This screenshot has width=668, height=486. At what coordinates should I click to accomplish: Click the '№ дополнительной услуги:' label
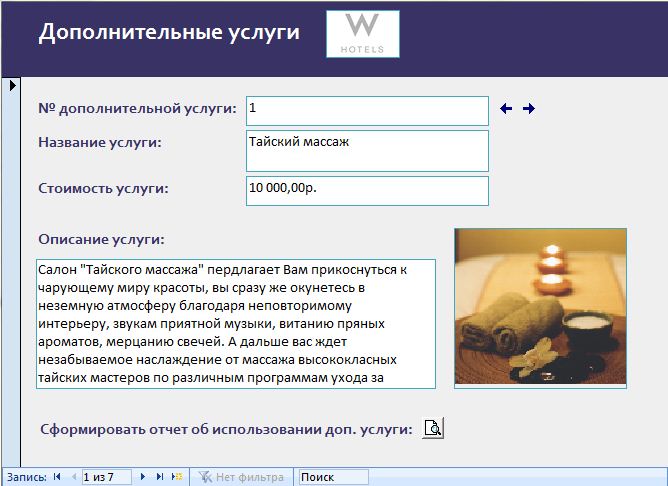pos(137,109)
